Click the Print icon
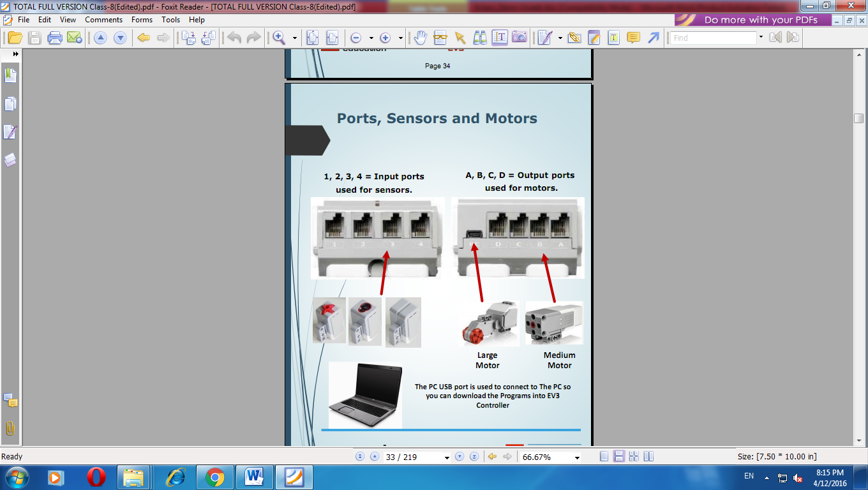The width and height of the screenshot is (868, 490). coord(55,38)
